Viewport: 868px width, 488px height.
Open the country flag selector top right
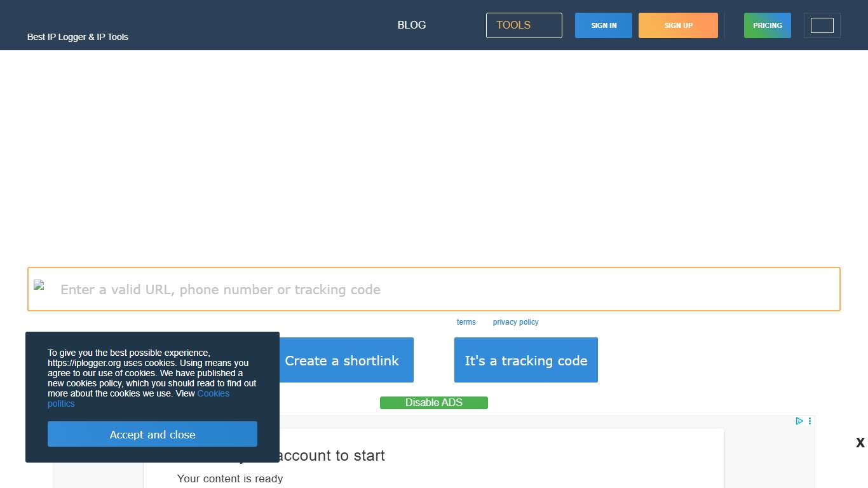[822, 25]
